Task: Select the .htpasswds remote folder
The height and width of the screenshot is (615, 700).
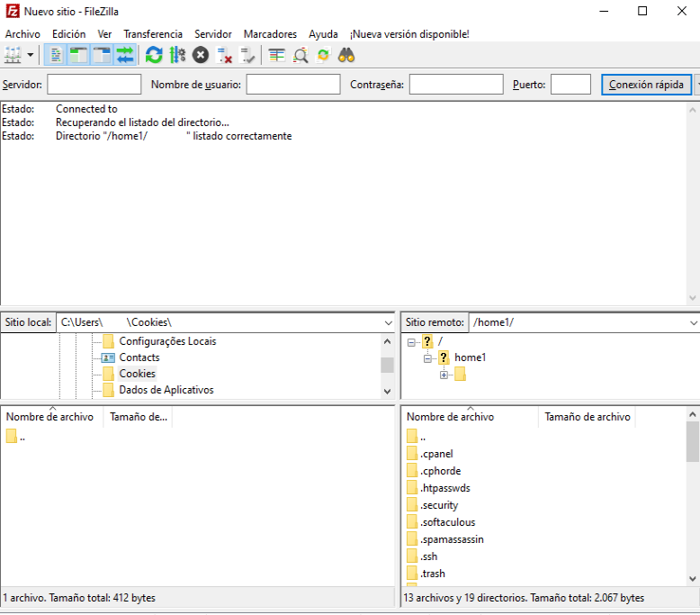Action: pyautogui.click(x=438, y=488)
